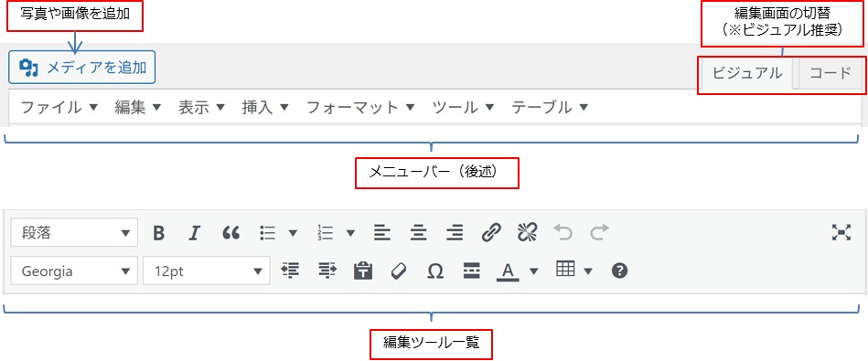Screen dimensions: 868x361
Task: Toggle the bulleted list icon
Action: pos(268,233)
